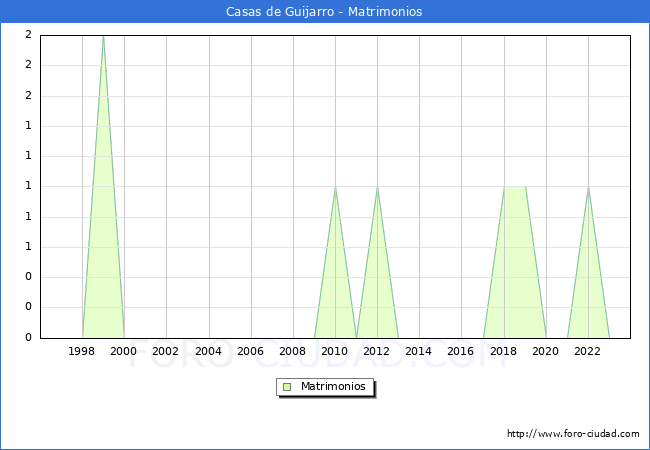Select the 2010 marriage peak point
The width and height of the screenshot is (650, 450).
(x=335, y=187)
